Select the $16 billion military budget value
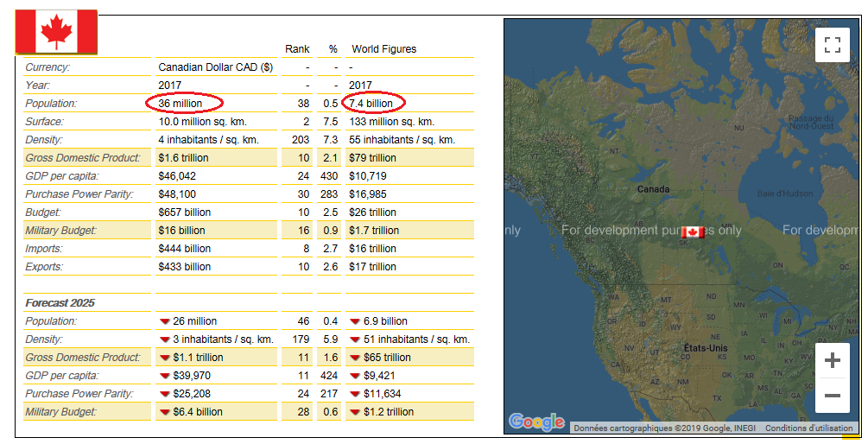The width and height of the screenshot is (868, 444). tap(181, 231)
